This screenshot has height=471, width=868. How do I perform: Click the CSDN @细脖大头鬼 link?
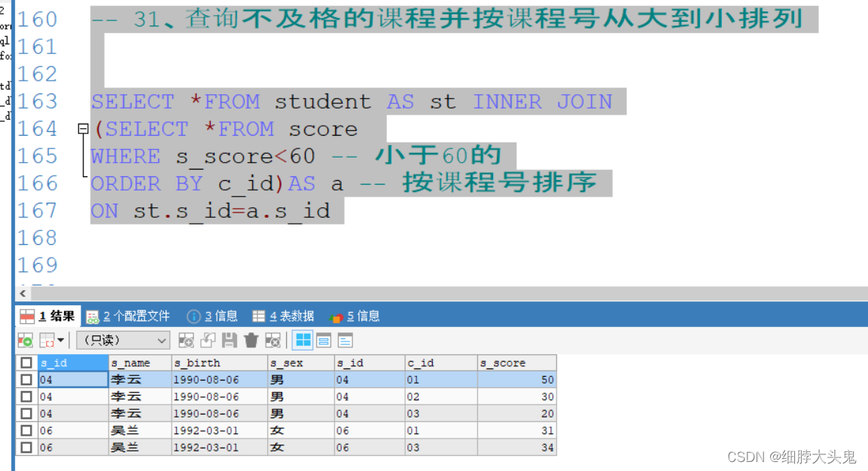click(793, 456)
